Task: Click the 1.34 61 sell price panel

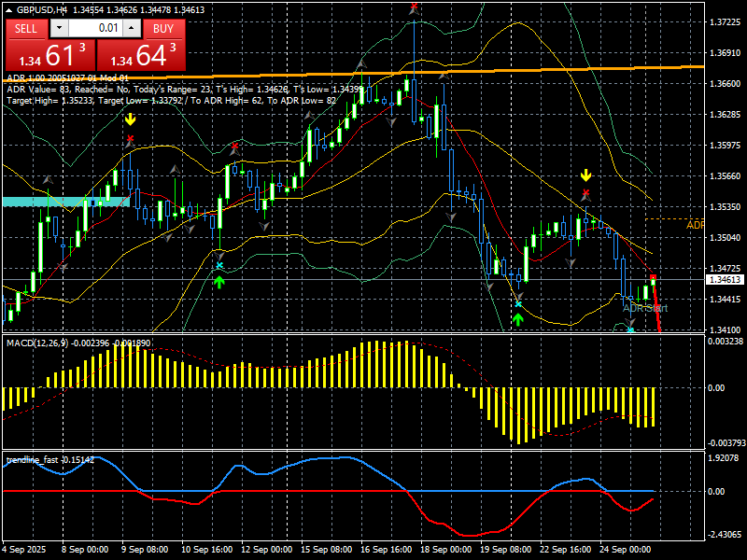Action: pos(50,55)
